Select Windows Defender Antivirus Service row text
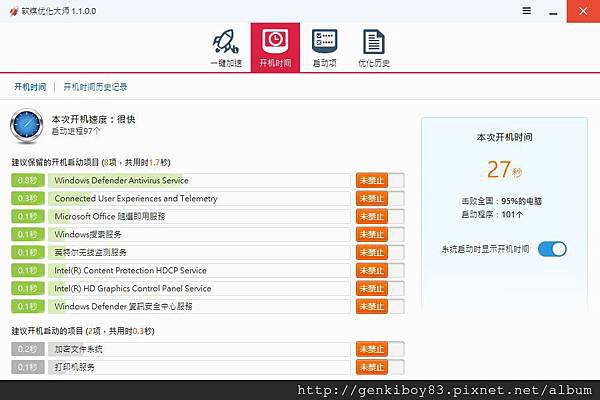The width and height of the screenshot is (600, 400). point(121,180)
